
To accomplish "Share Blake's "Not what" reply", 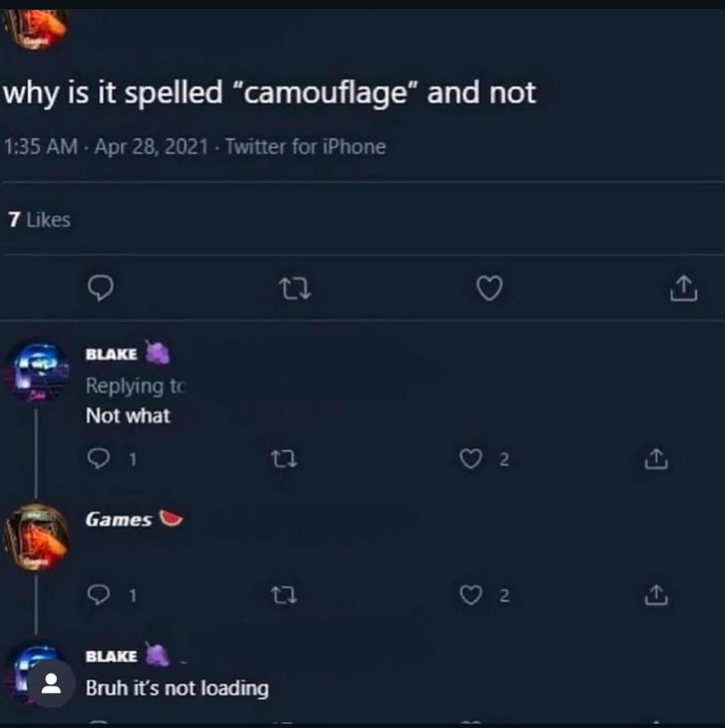I will [656, 459].
